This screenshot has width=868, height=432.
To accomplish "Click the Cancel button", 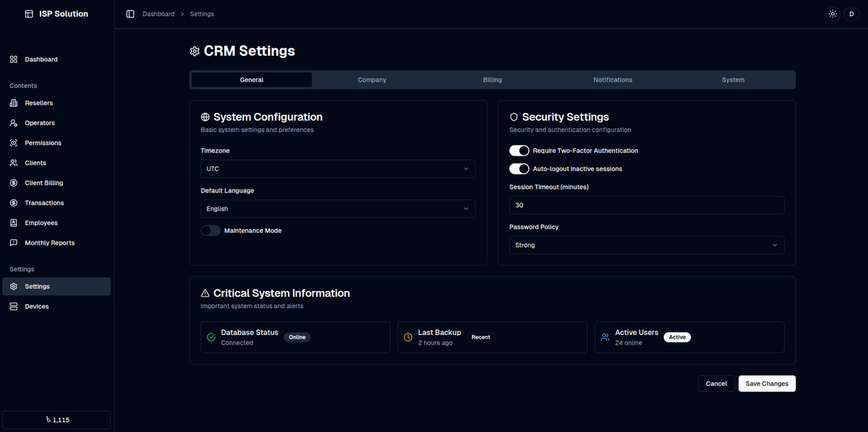I will click(x=716, y=384).
